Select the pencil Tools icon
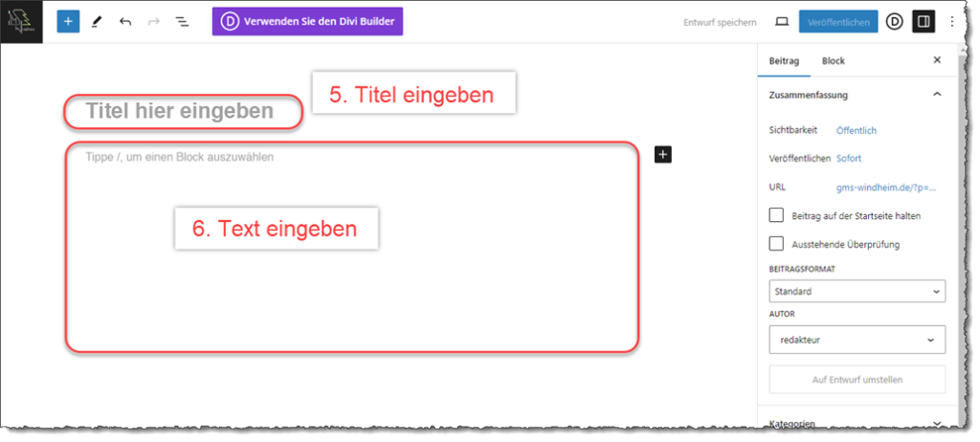The height and width of the screenshot is (442, 980). click(97, 22)
